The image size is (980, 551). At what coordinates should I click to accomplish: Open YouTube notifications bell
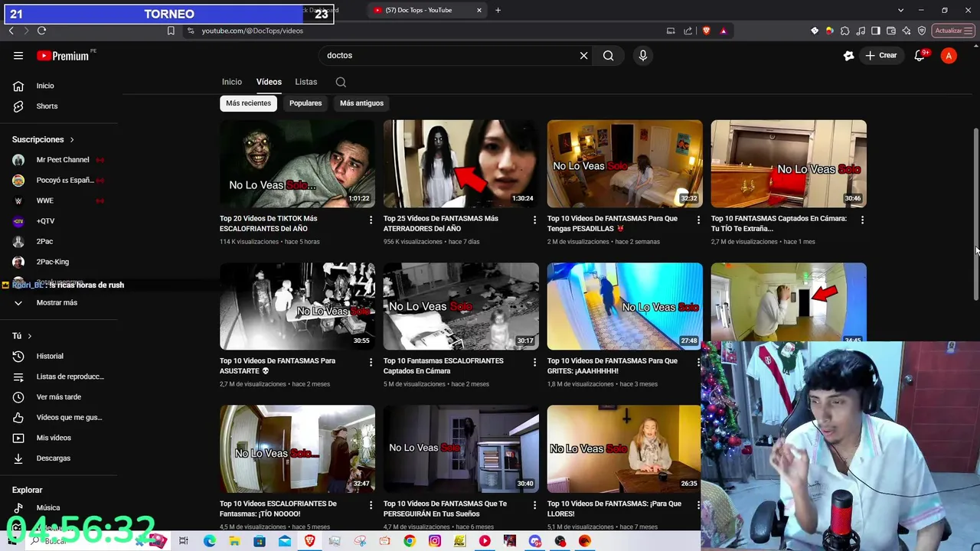920,55
